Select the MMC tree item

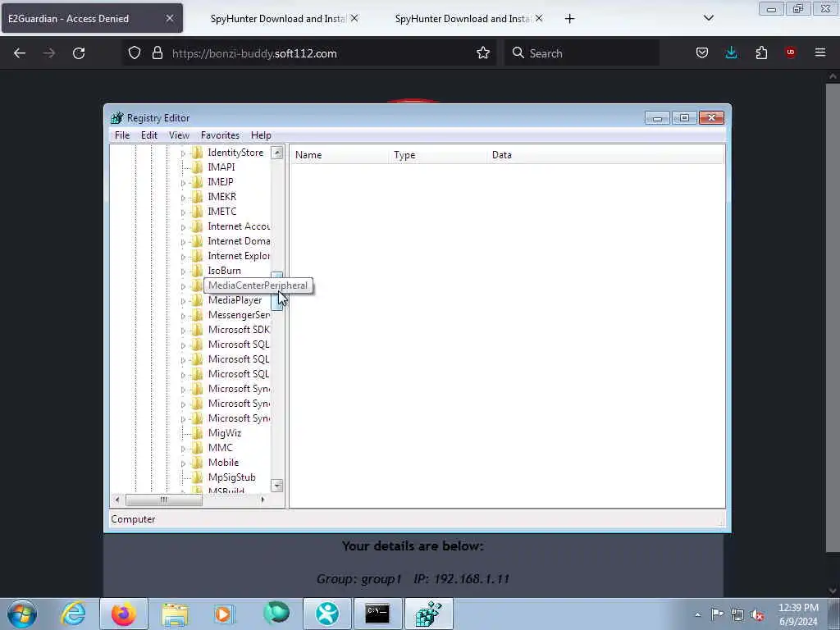[x=220, y=447]
